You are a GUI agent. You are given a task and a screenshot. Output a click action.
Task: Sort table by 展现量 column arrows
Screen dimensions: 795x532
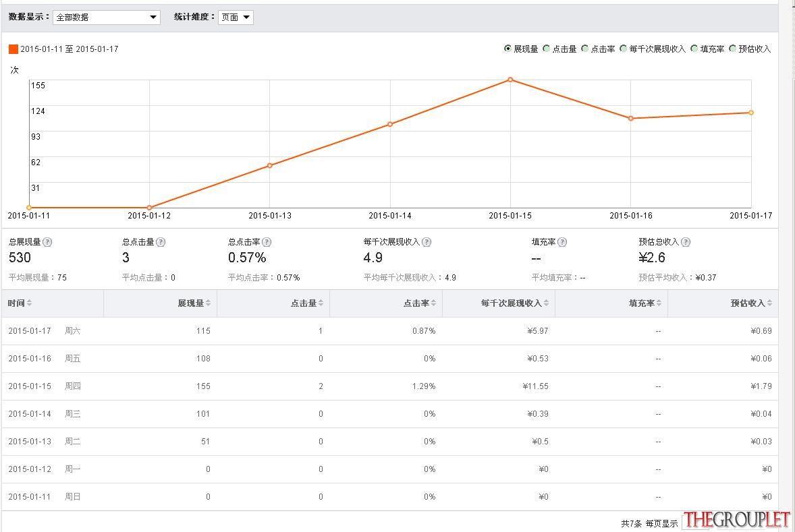pyautogui.click(x=209, y=303)
